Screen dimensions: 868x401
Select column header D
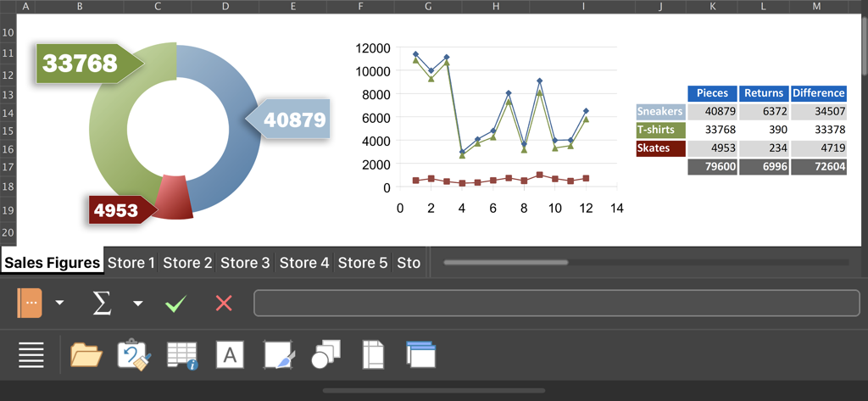pos(225,7)
